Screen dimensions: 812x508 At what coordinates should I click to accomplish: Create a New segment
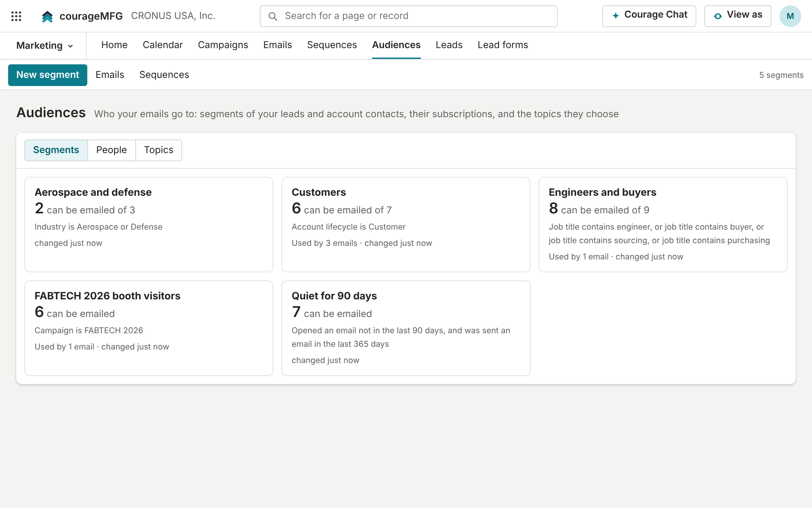pos(48,75)
